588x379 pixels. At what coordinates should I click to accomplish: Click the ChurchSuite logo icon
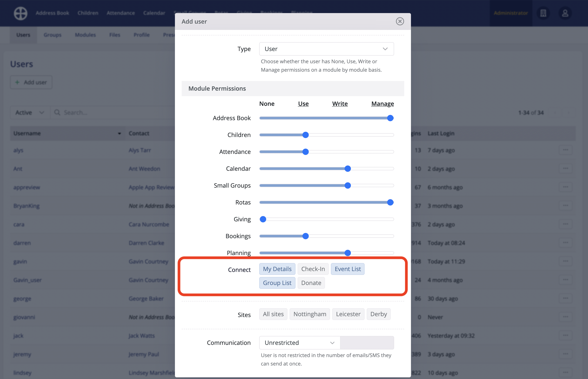pos(20,13)
